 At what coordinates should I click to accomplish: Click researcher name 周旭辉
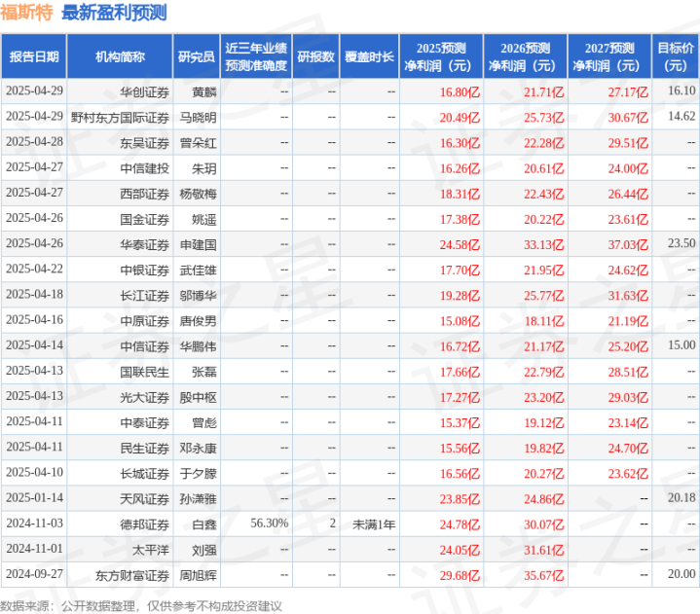[198, 576]
